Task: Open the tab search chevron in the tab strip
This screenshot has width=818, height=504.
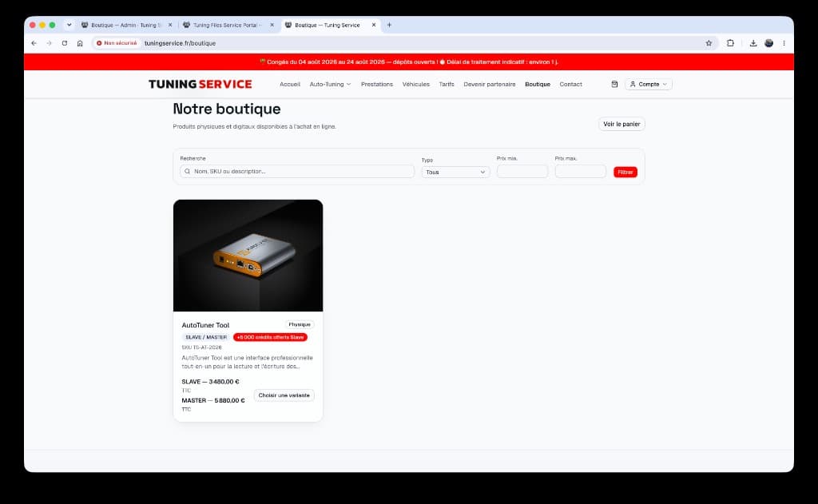Action: [x=69, y=25]
